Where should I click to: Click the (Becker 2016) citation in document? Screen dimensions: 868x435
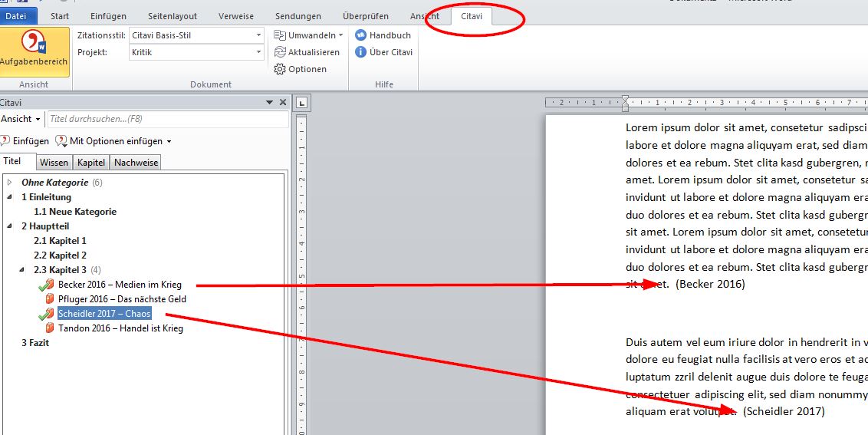(x=710, y=285)
